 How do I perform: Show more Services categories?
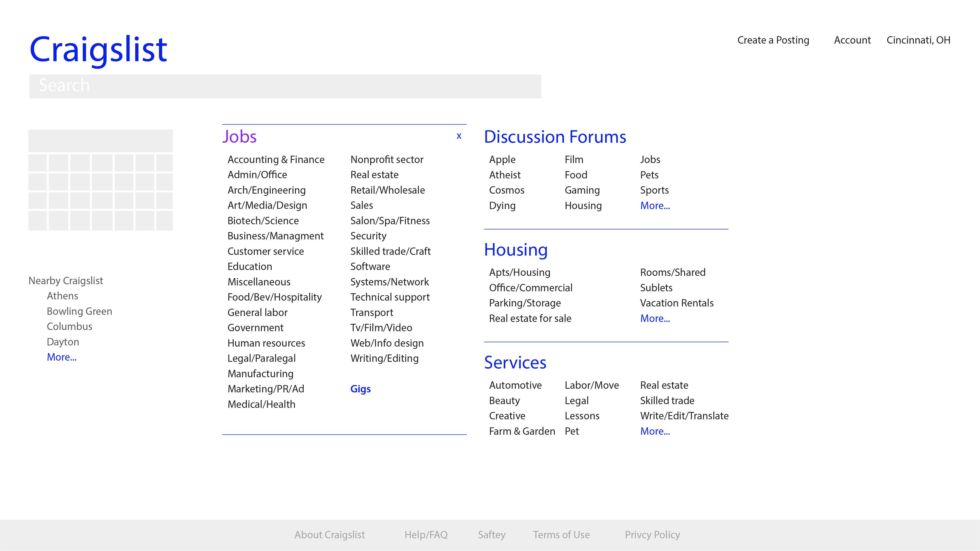pos(655,431)
